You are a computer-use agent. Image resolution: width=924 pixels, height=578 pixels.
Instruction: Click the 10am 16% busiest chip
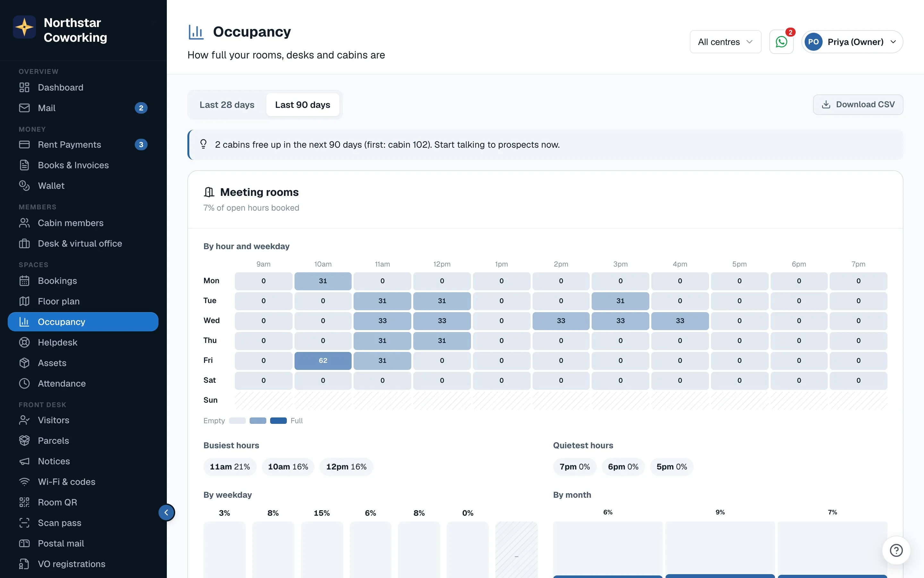click(x=288, y=467)
